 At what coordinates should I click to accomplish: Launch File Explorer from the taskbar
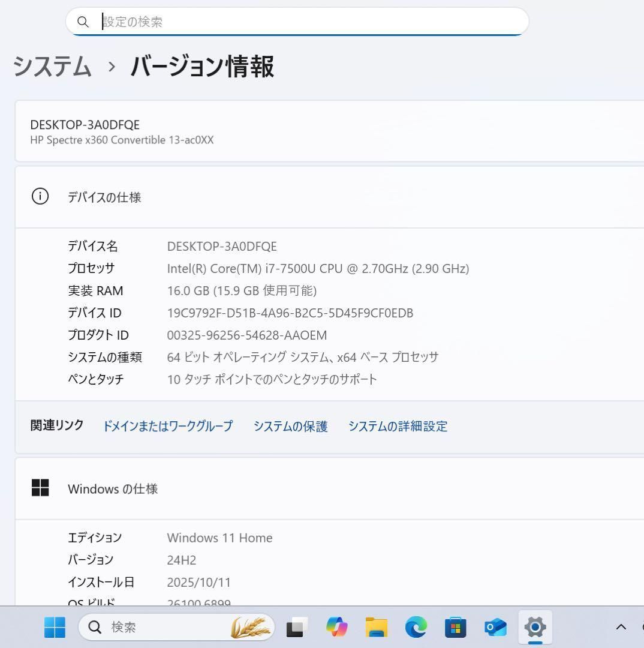[376, 627]
